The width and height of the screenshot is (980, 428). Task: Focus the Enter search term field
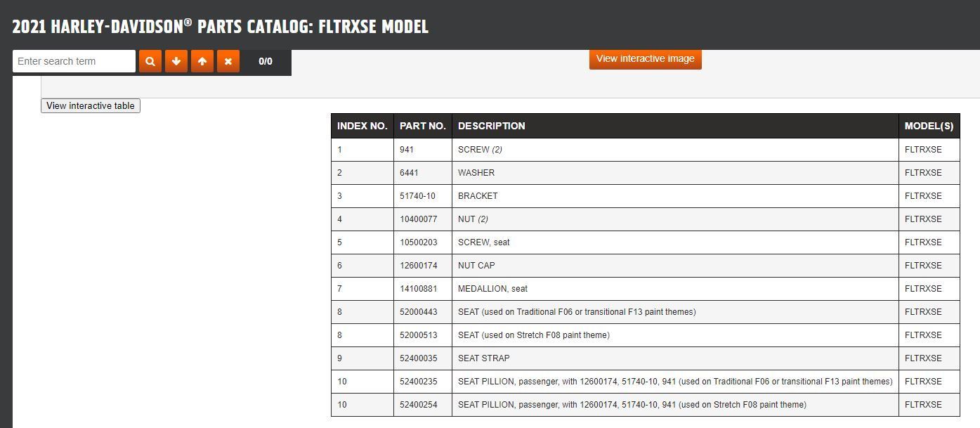(x=74, y=61)
